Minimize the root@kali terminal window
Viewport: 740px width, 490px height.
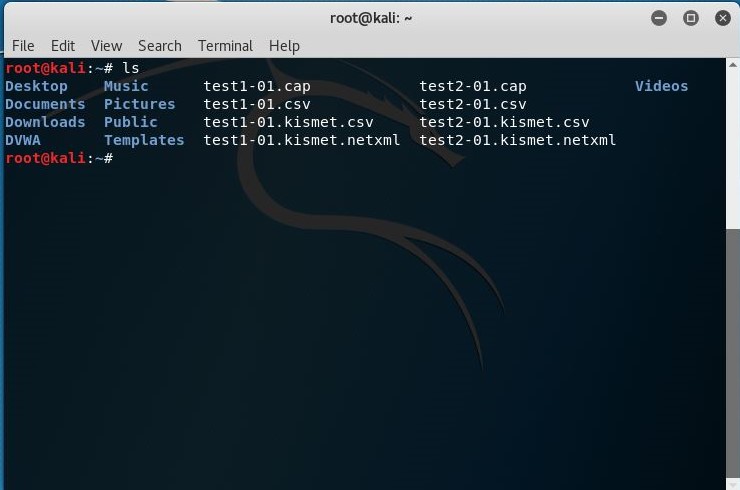(659, 18)
